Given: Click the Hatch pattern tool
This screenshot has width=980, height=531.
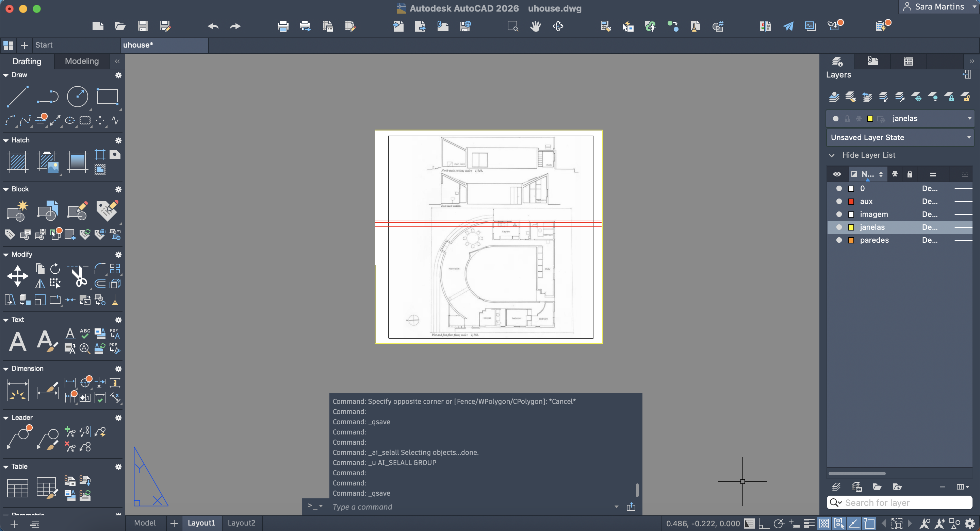Looking at the screenshot, I should tap(17, 161).
